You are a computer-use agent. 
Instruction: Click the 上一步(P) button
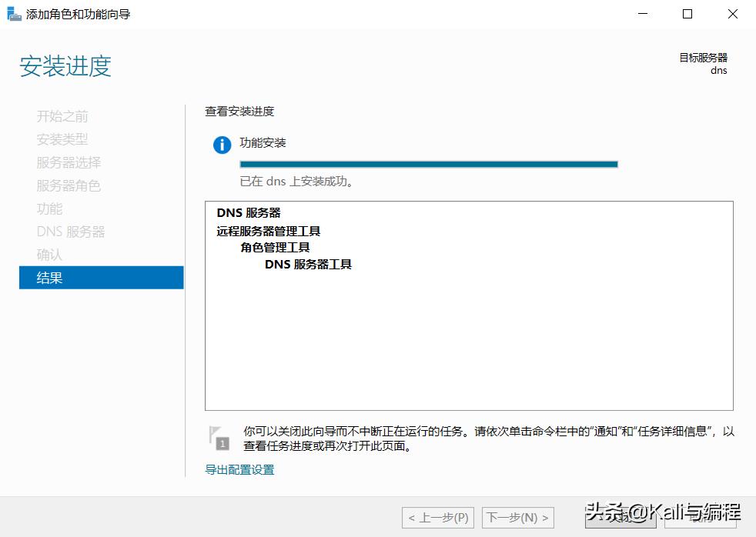click(437, 517)
